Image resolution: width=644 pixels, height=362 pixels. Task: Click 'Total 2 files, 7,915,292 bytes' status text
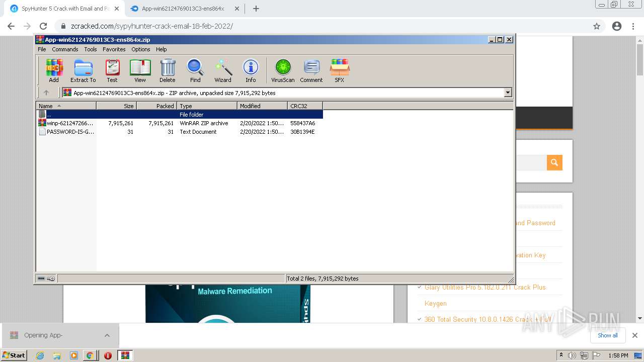click(323, 279)
